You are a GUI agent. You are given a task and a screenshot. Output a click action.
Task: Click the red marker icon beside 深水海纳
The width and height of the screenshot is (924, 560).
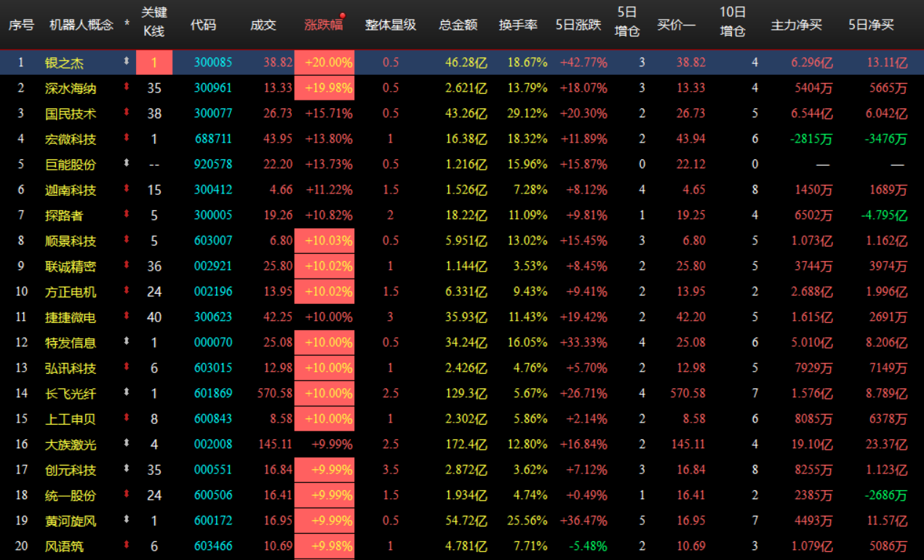[x=127, y=87]
